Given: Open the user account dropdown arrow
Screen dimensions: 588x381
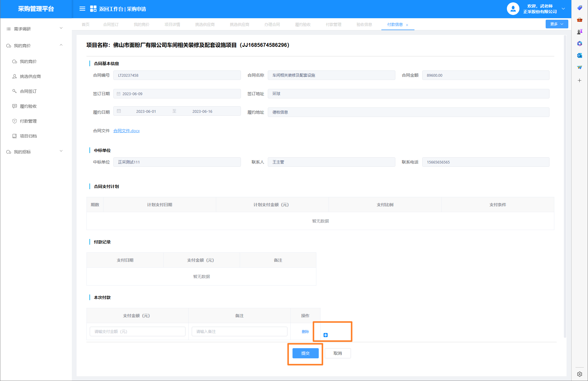Looking at the screenshot, I should 563,9.
